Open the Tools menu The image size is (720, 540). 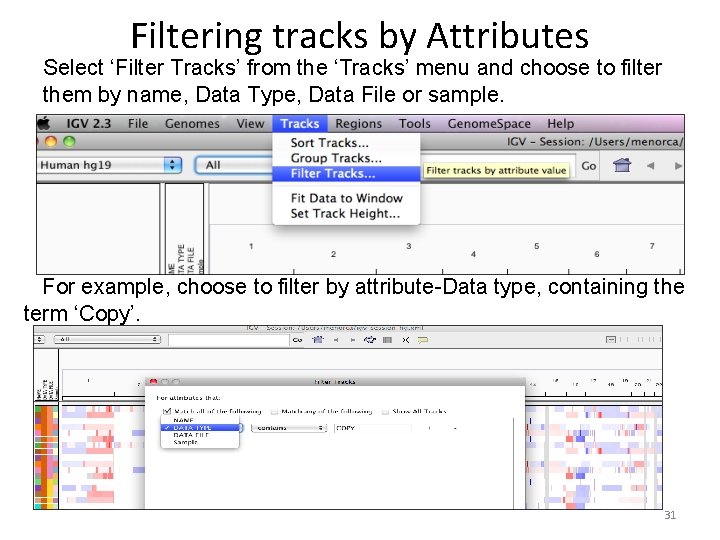(x=415, y=124)
